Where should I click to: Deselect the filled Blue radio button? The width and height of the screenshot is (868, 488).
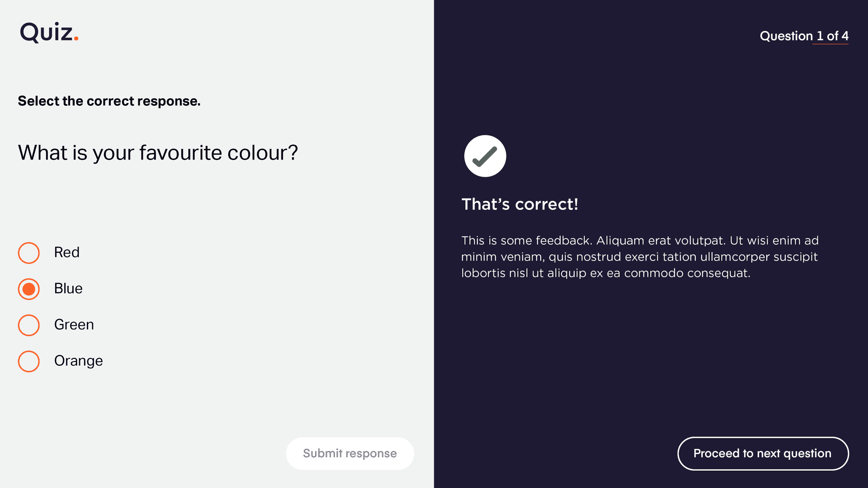coord(29,289)
